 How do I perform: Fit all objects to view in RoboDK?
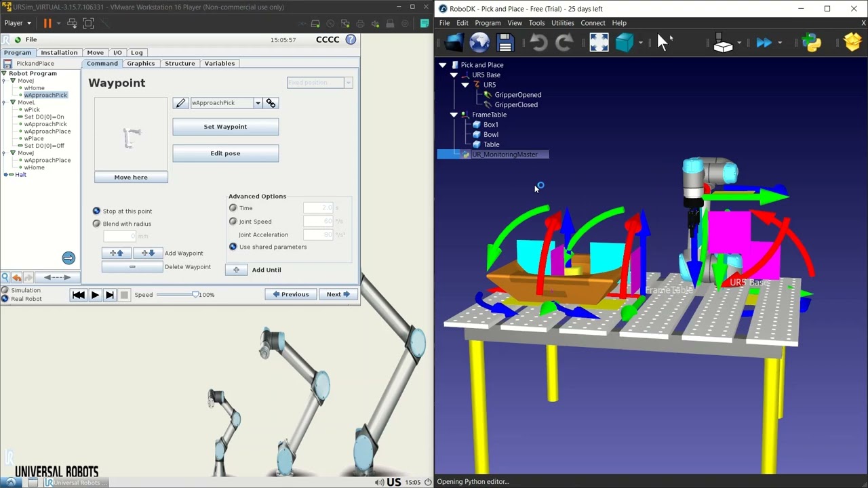[599, 43]
